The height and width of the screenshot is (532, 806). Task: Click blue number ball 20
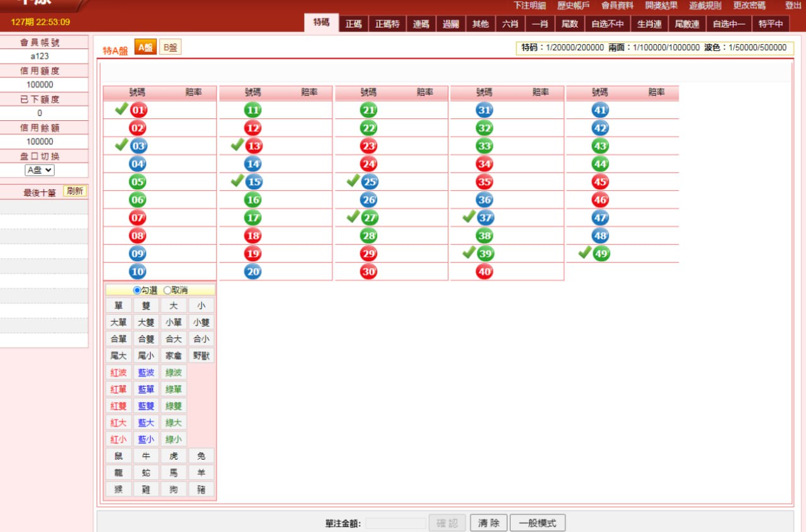253,272
